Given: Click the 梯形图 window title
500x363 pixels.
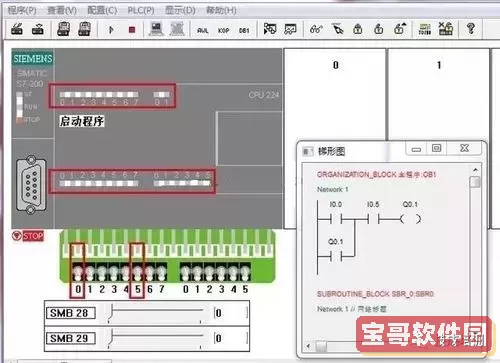Looking at the screenshot, I should (x=331, y=151).
